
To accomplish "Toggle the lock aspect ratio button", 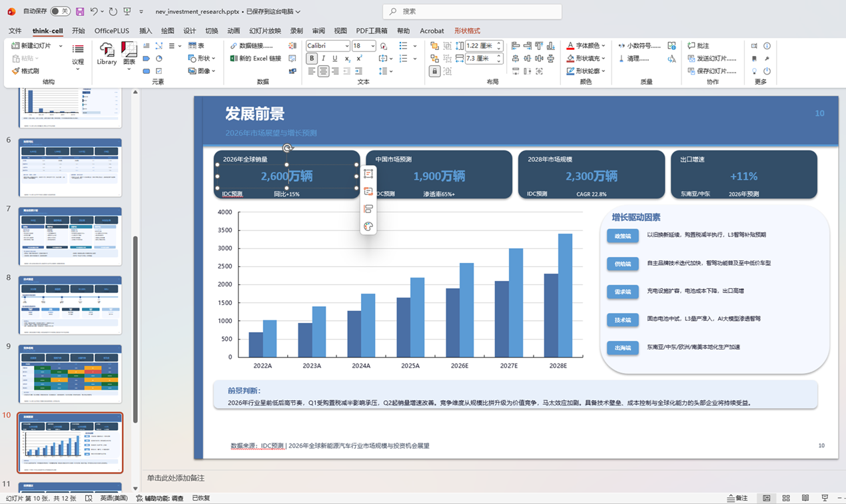I will coord(434,71).
